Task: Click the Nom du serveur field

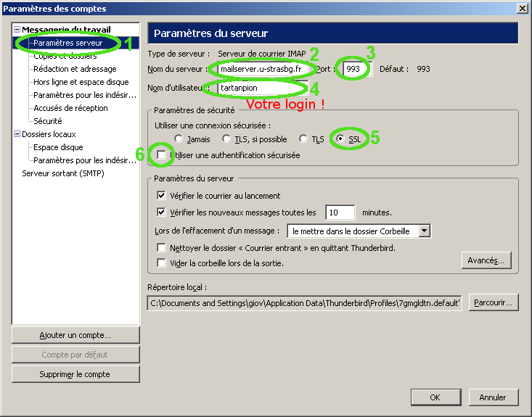Action: pos(263,69)
